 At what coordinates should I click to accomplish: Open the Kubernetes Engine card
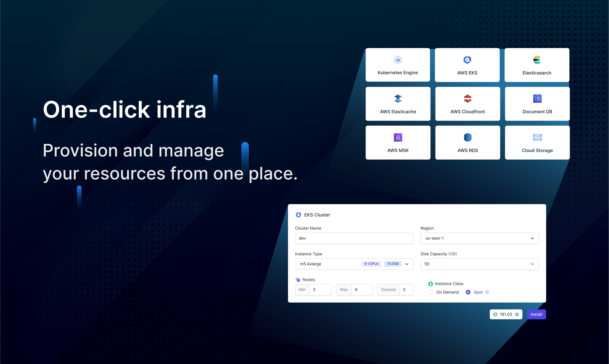tap(398, 65)
